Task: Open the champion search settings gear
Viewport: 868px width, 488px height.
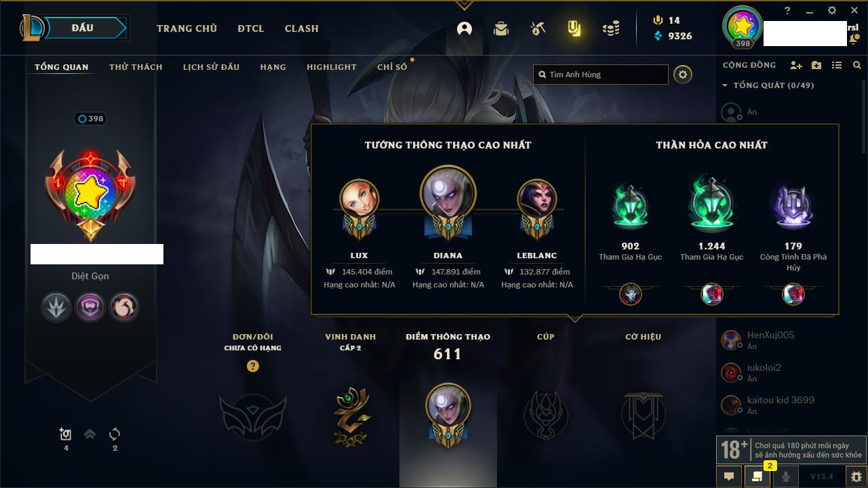Action: click(x=683, y=75)
